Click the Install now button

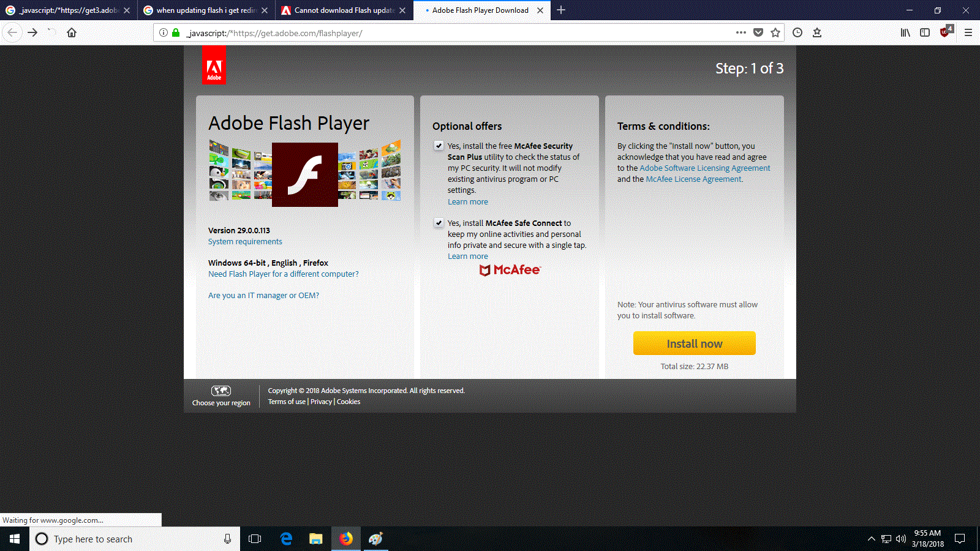coord(695,343)
